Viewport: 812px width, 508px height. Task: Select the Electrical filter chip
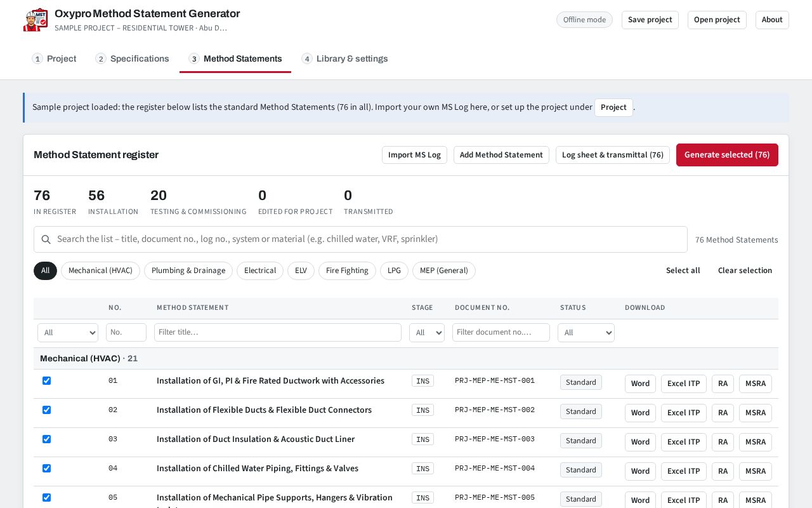(x=260, y=271)
